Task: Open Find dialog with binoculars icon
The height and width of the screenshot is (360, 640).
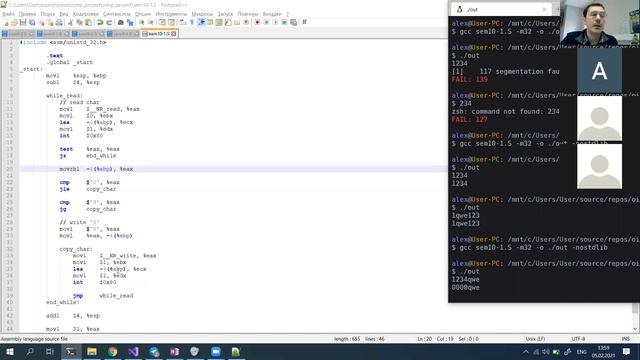Action: pyautogui.click(x=120, y=22)
